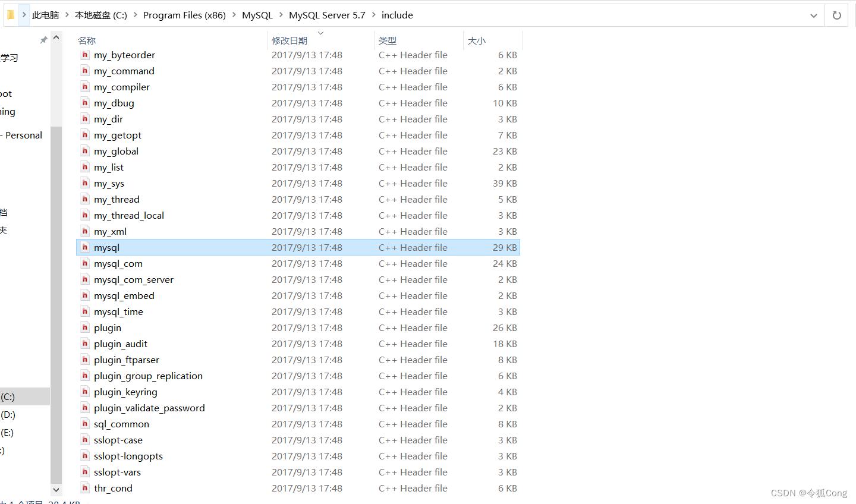Select the my_thread_local file entry
Screen dimensions: 856x504
pyautogui.click(x=129, y=215)
